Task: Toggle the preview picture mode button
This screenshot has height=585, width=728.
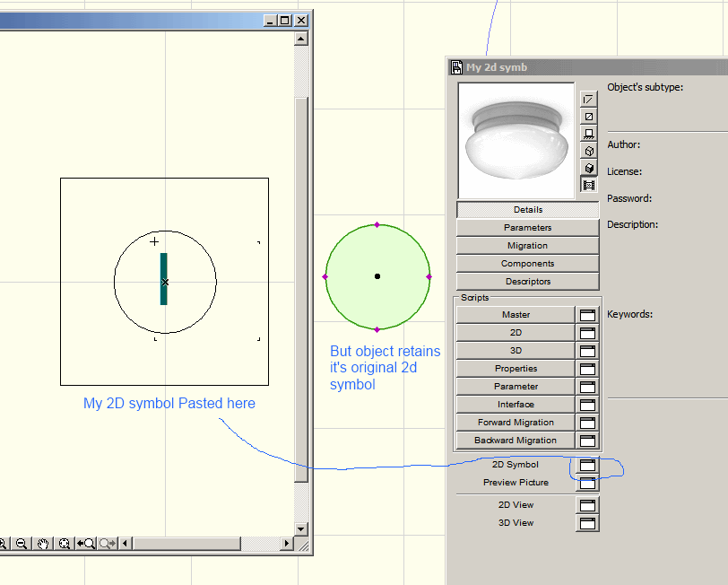Action: 589,186
